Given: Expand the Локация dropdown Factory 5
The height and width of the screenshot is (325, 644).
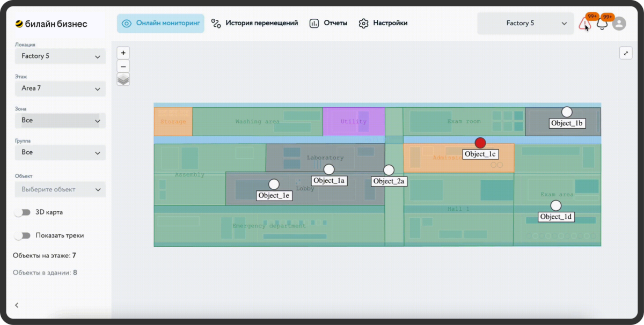Looking at the screenshot, I should click(x=60, y=56).
